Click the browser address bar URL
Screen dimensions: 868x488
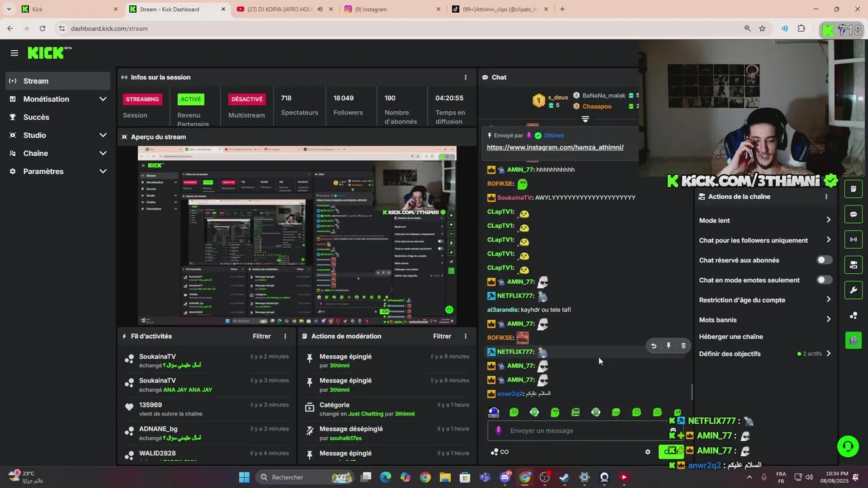[109, 28]
